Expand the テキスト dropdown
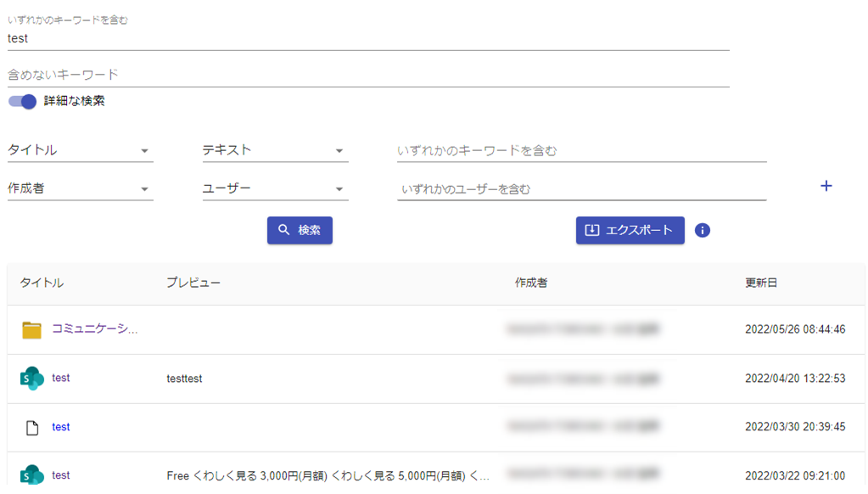868x494 pixels. tap(274, 151)
